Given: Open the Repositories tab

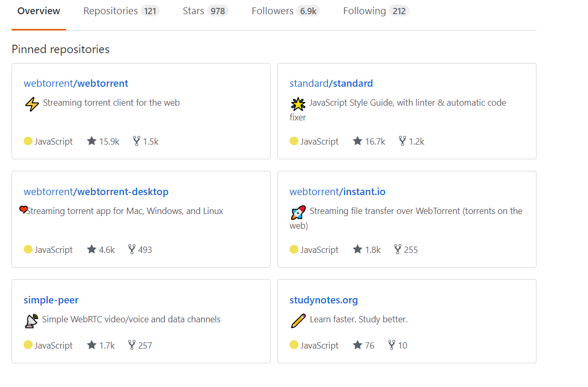Looking at the screenshot, I should (121, 11).
